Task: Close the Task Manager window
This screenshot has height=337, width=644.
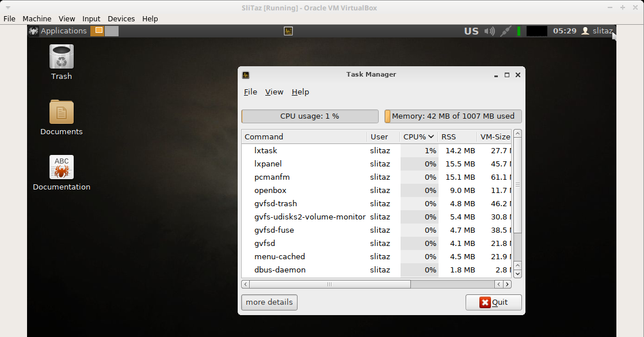Action: tap(518, 75)
